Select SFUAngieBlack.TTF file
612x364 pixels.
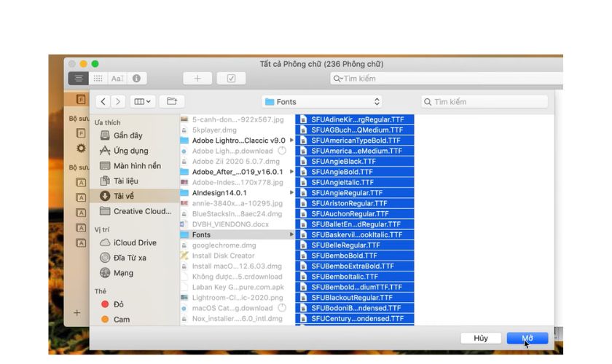pyautogui.click(x=355, y=161)
